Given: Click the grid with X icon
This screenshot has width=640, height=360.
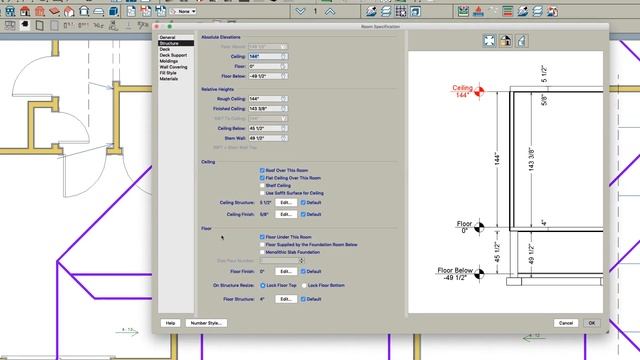Looking at the screenshot, I should [400, 11].
